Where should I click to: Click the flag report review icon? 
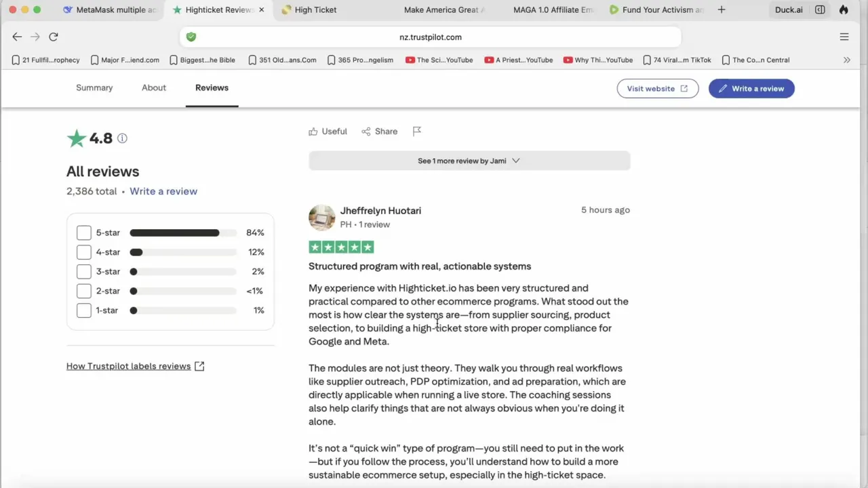coord(417,131)
